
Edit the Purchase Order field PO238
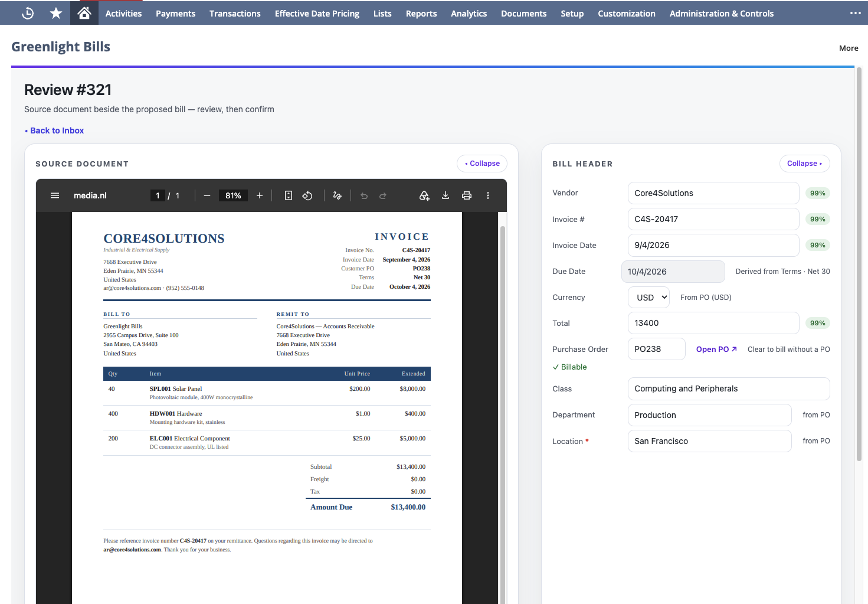coord(657,349)
